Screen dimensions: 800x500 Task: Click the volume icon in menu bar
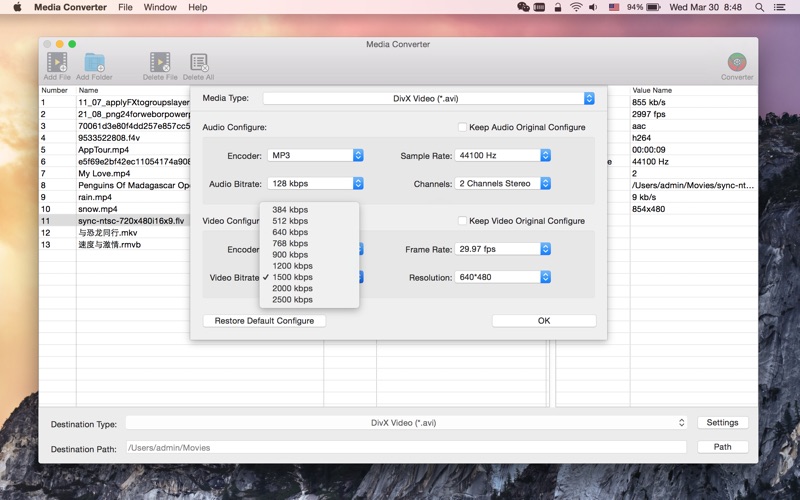tap(593, 7)
